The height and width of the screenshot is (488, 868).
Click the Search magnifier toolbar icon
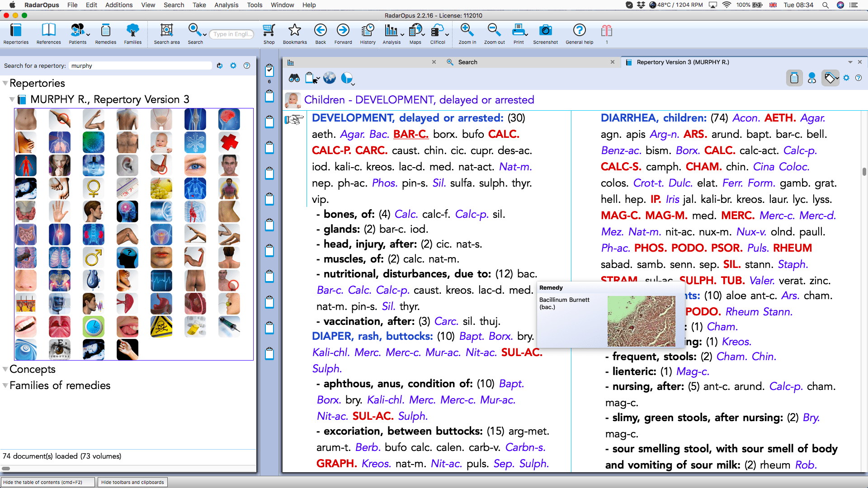pyautogui.click(x=194, y=30)
